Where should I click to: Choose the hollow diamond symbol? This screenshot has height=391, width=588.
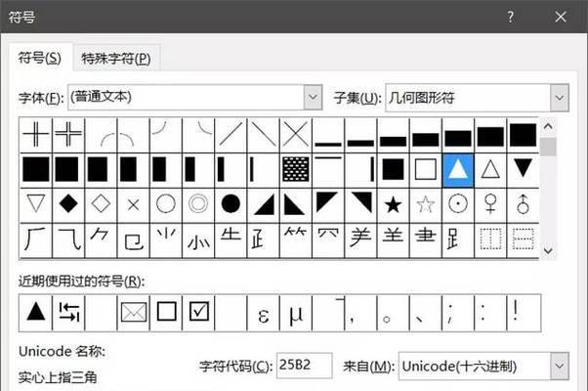click(x=101, y=205)
